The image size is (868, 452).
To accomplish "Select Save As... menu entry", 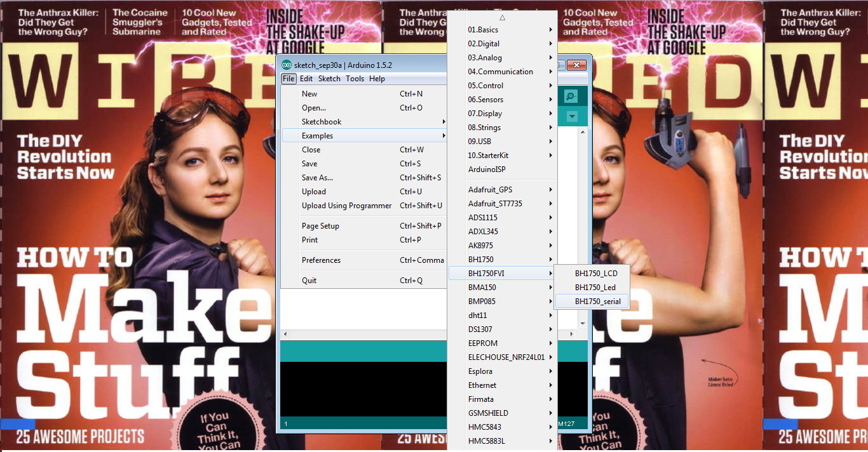I will 364,178.
